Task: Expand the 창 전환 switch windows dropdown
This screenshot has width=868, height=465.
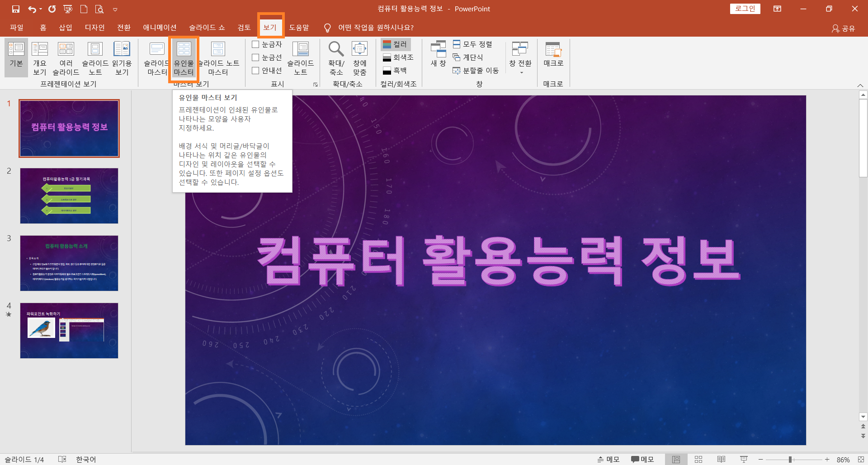Action: [520, 57]
